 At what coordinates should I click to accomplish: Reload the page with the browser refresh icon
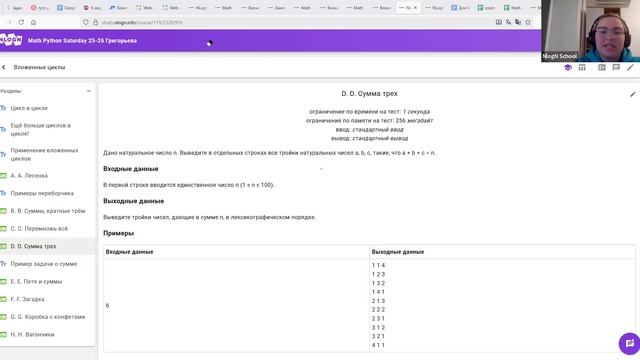(x=21, y=22)
